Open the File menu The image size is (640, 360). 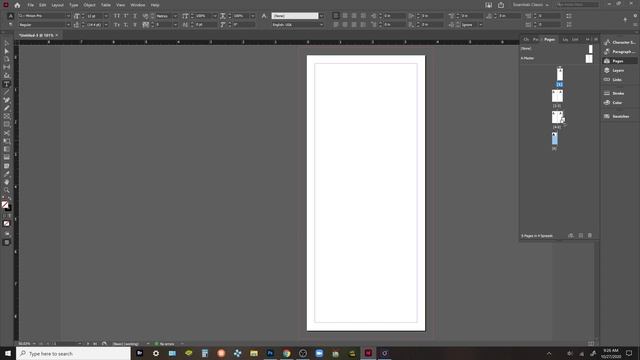(x=31, y=5)
